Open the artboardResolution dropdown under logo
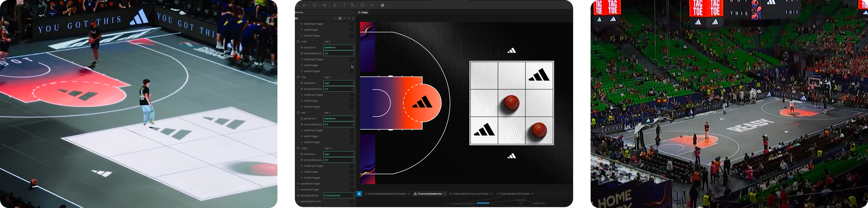 tap(339, 89)
